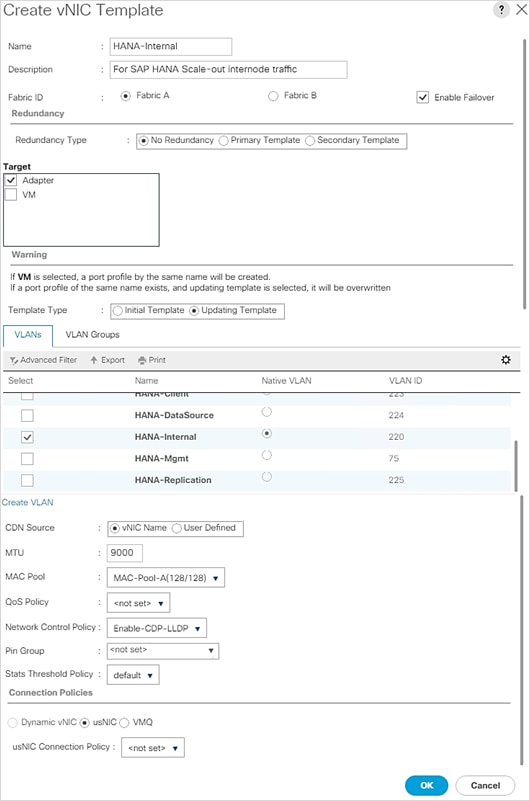530x801 pixels.
Task: Set HANA-Mgmt as native VLAN
Action: [x=267, y=455]
